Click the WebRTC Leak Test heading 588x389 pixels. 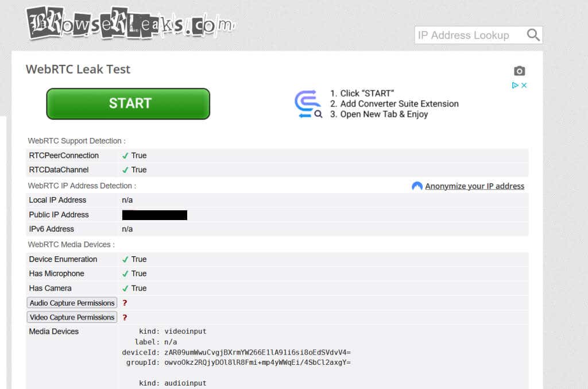coord(78,70)
